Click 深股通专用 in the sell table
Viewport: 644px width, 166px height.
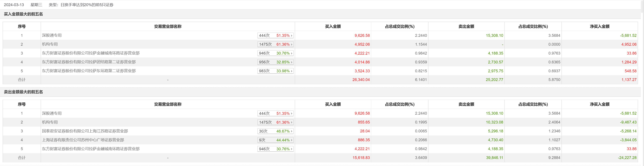pyautogui.click(x=52, y=113)
